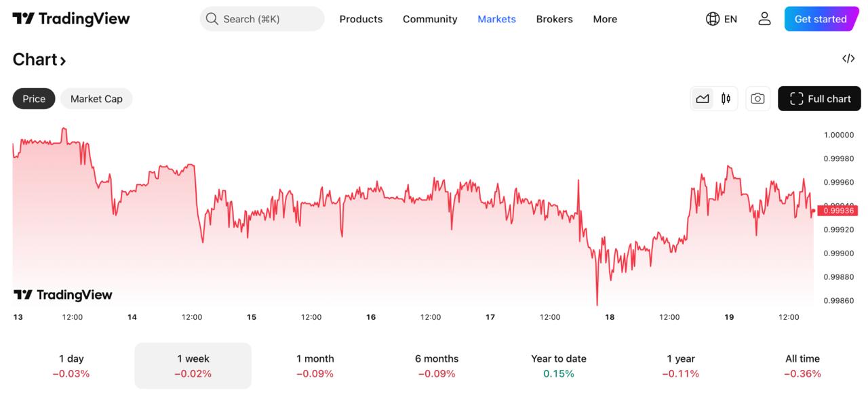This screenshot has width=868, height=393.
Task: Go to the Markets menu item
Action: [x=496, y=19]
